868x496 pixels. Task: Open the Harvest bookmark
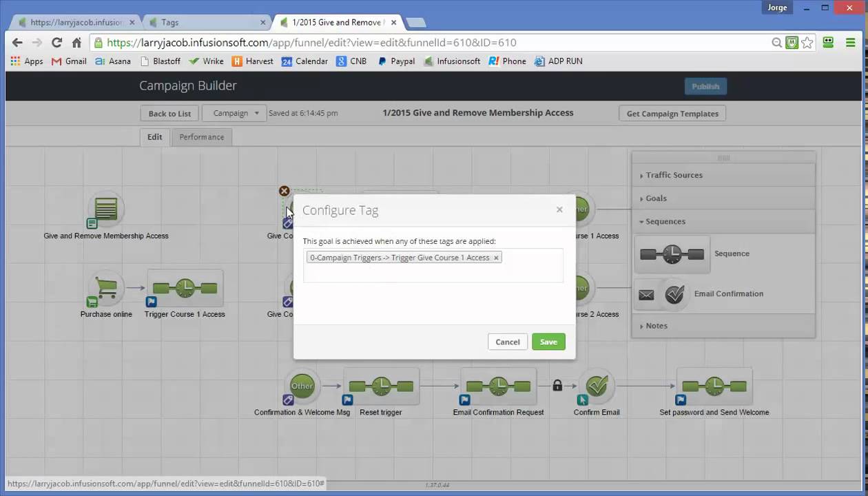click(x=253, y=61)
